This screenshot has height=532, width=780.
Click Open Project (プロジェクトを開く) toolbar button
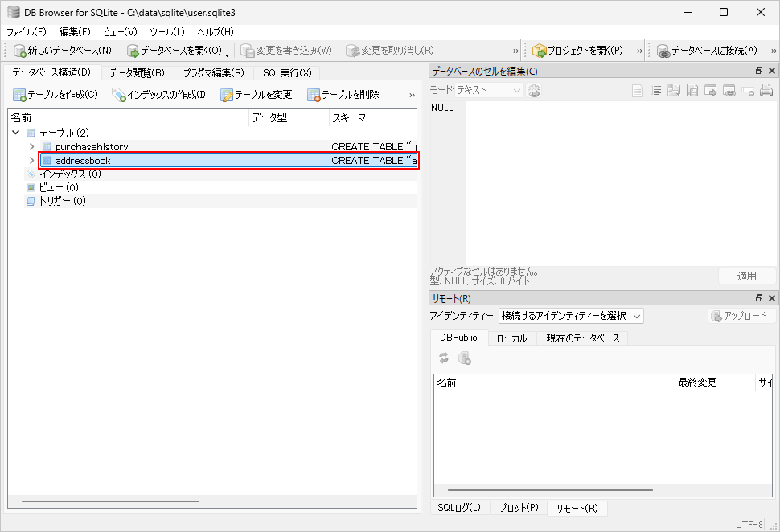pyautogui.click(x=540, y=51)
